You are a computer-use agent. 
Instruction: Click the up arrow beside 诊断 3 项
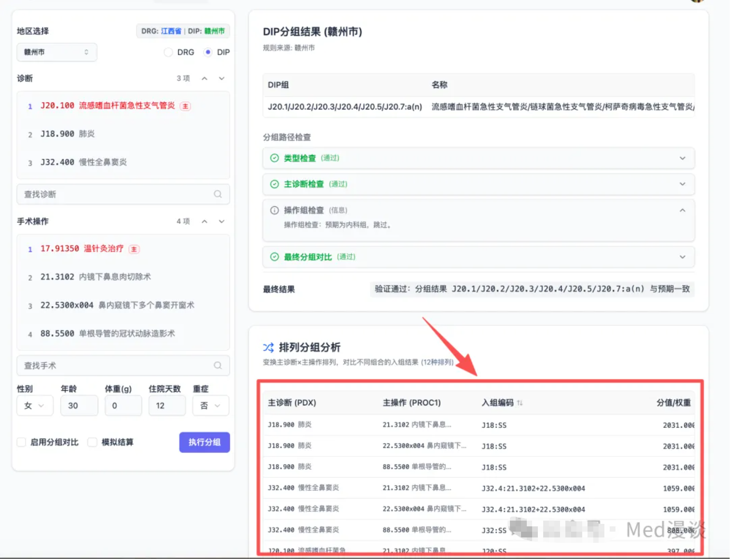pyautogui.click(x=204, y=78)
